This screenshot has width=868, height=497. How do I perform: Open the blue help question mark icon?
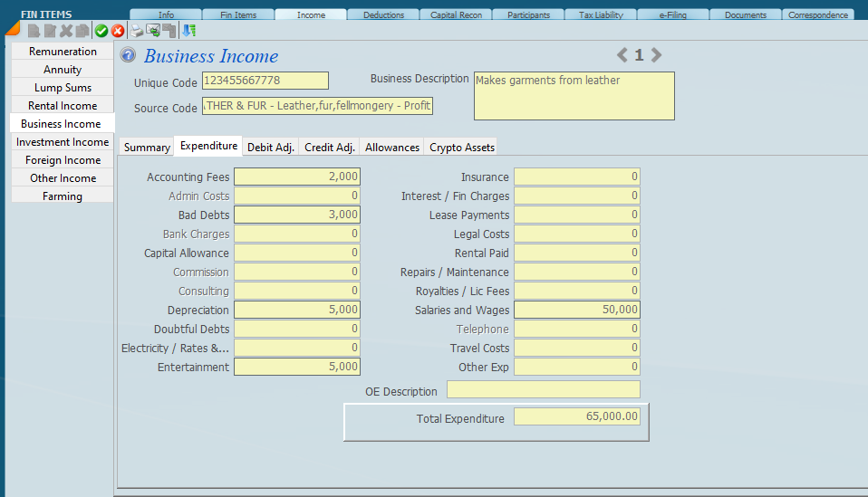tap(129, 56)
